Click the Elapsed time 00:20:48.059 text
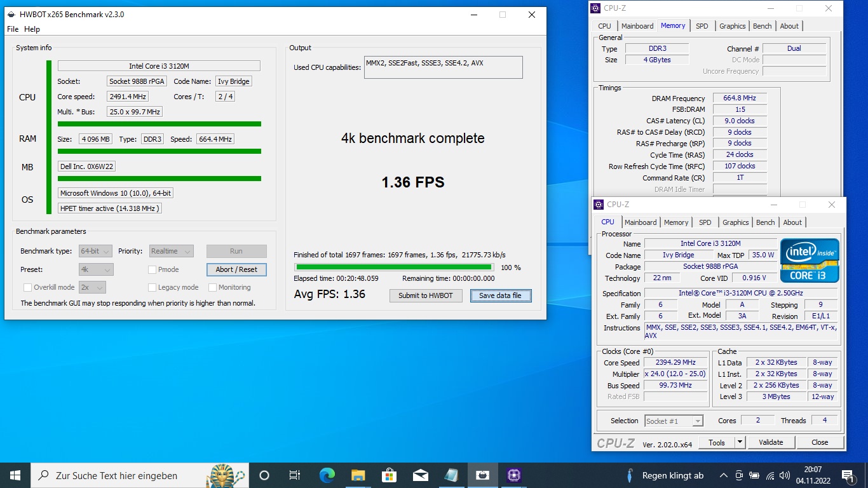The height and width of the screenshot is (488, 868). click(336, 279)
